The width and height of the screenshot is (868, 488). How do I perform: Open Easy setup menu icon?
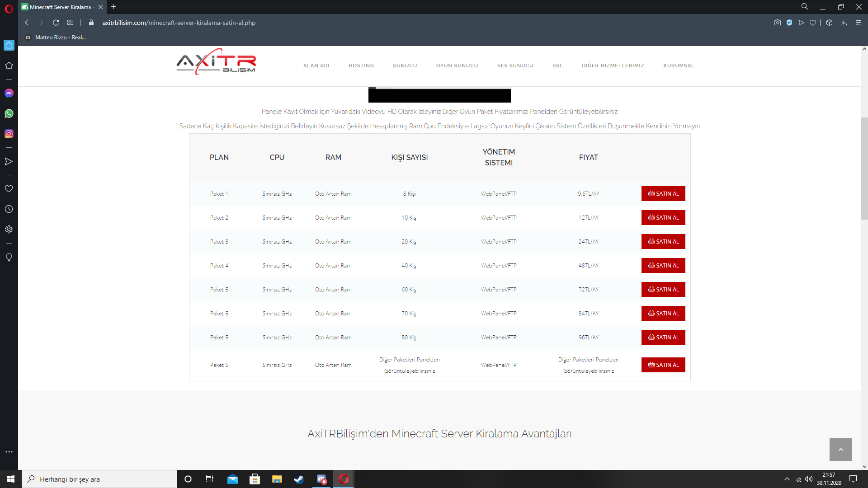point(859,23)
